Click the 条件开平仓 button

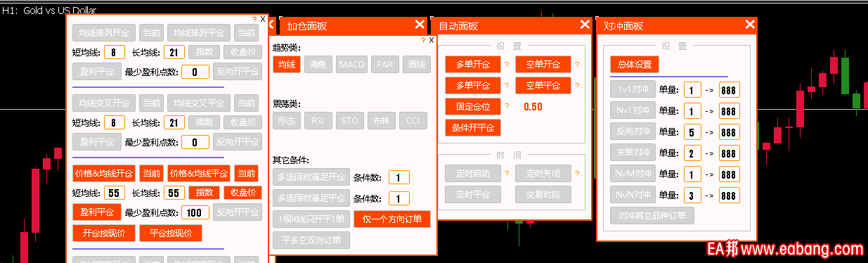coord(473,128)
